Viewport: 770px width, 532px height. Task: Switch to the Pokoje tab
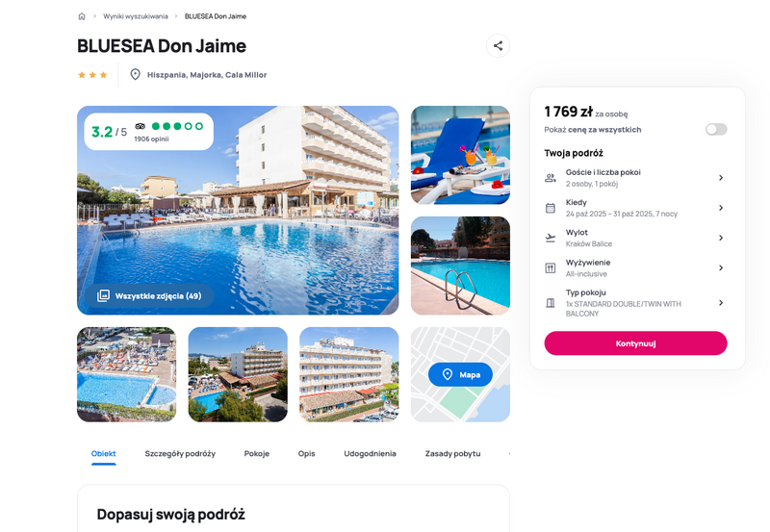tap(257, 453)
